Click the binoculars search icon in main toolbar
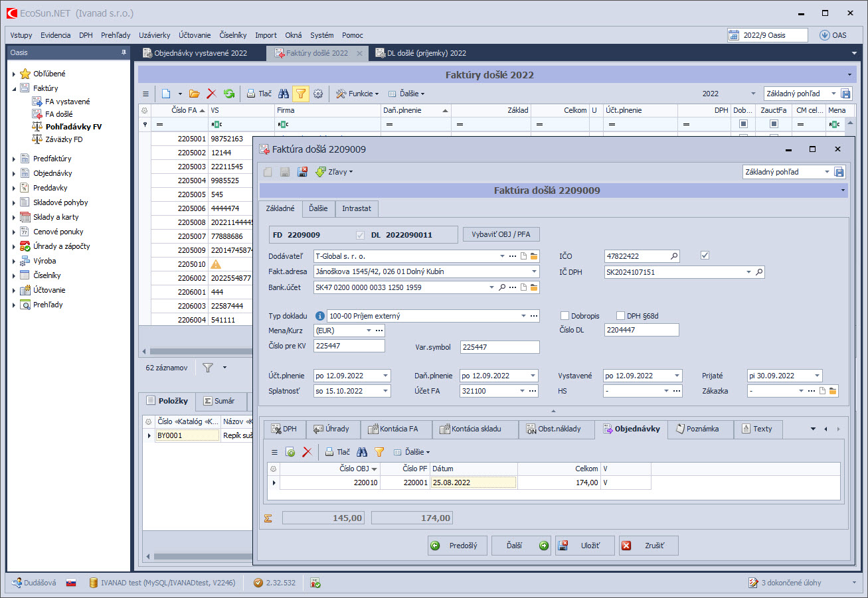The height and width of the screenshot is (598, 868). click(283, 94)
